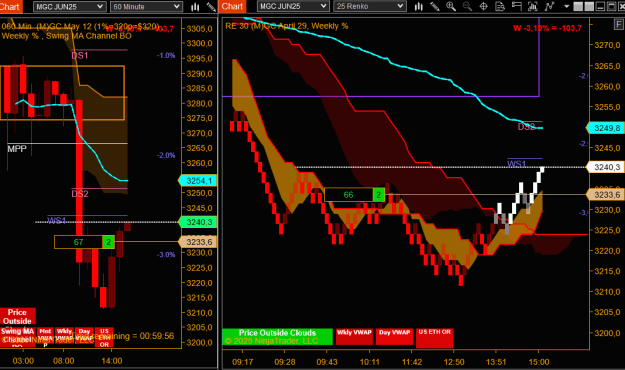Open bar style selector in left 60 Minute chart
Viewport: 625px width, 370px height.
(x=195, y=7)
